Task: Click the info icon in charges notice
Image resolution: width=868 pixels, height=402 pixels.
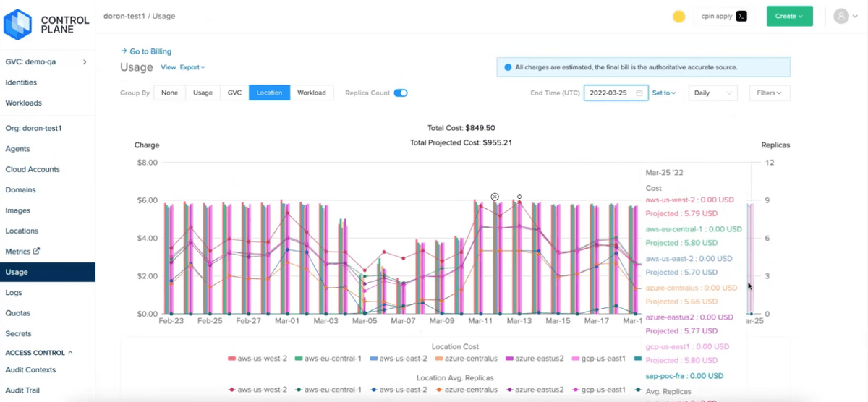Action: 508,67
